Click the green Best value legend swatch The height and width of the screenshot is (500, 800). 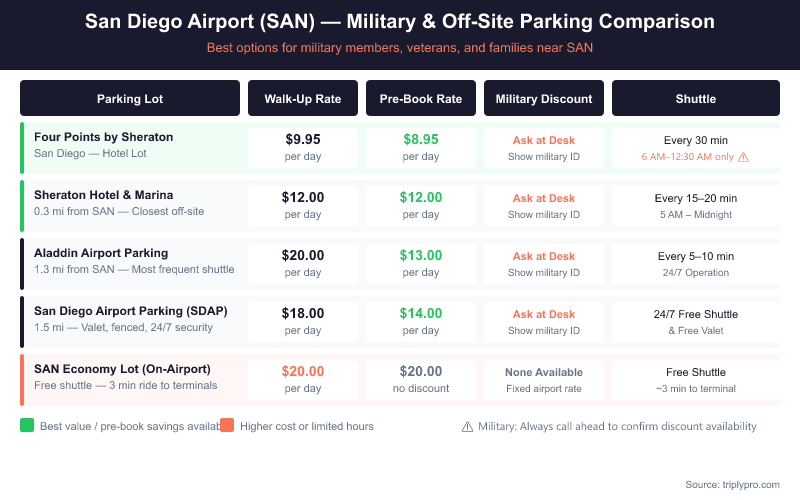(27, 426)
